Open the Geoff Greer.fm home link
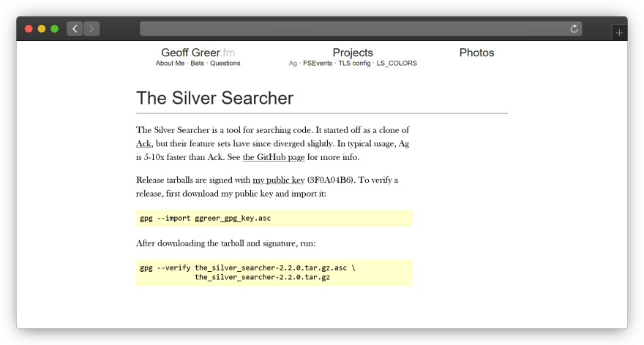 point(198,53)
